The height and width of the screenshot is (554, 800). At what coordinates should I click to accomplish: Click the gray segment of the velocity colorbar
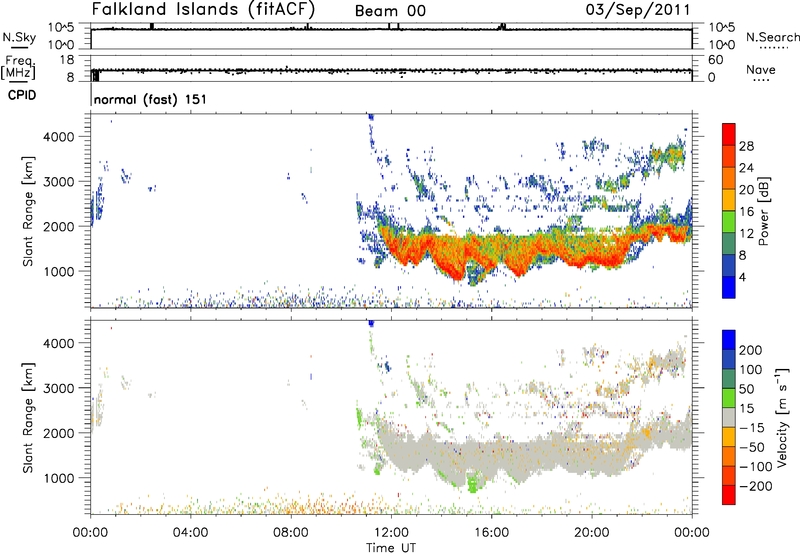click(729, 417)
